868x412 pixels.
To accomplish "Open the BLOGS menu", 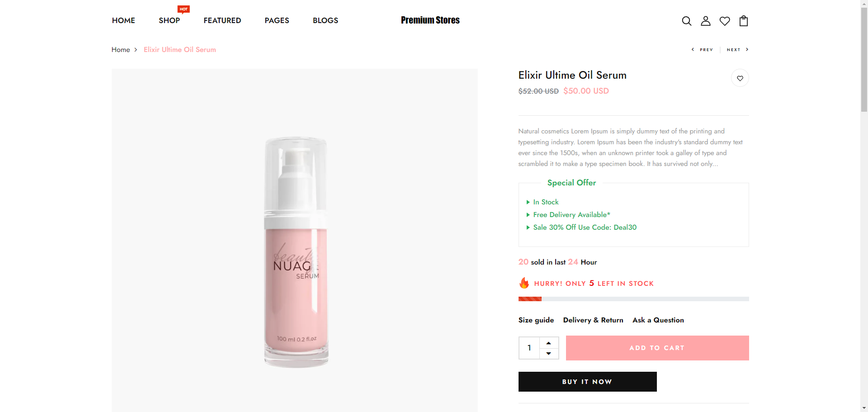I will 325,20.
